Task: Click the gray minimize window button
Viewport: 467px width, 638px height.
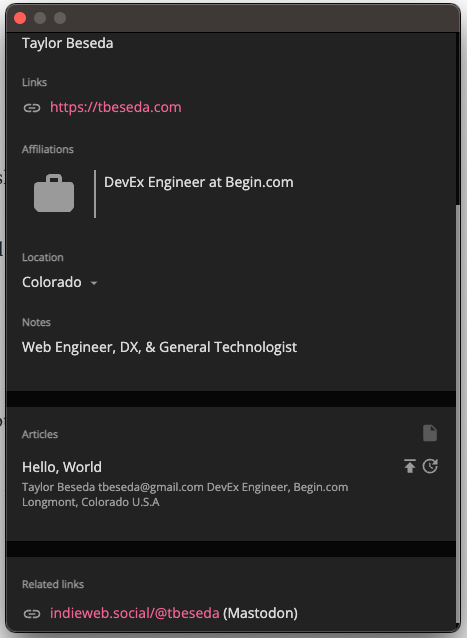Action: tap(40, 18)
